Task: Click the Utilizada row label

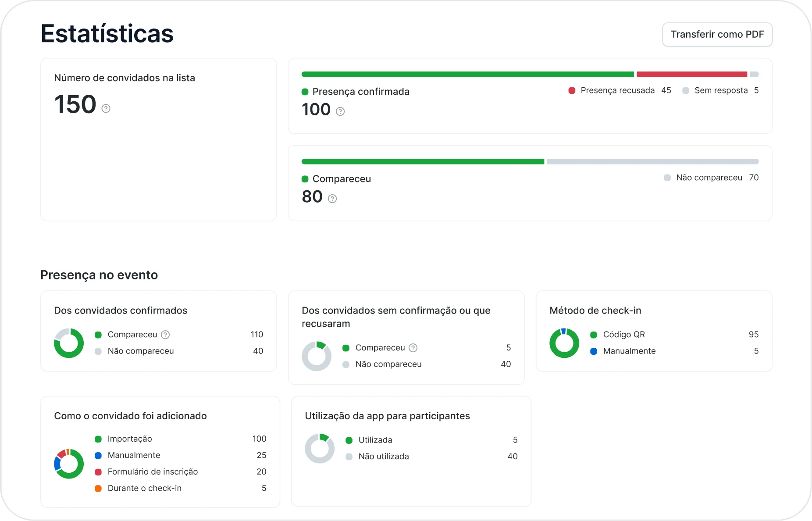Action: click(375, 440)
